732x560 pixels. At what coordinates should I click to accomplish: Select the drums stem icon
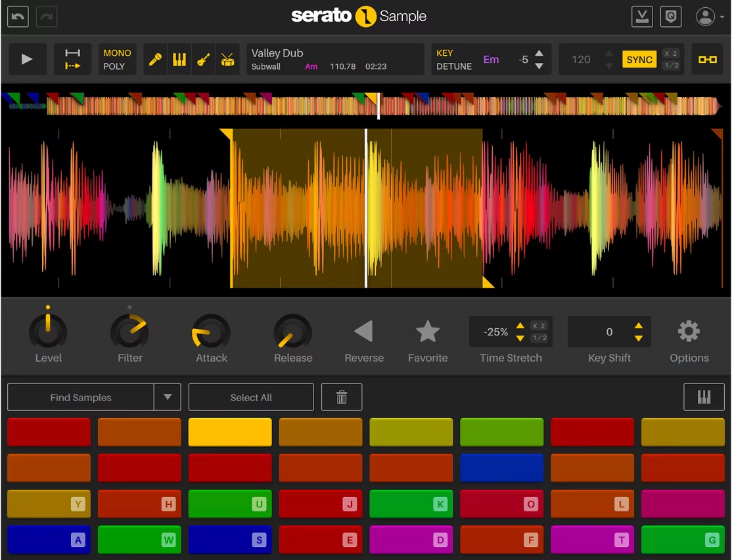(227, 60)
